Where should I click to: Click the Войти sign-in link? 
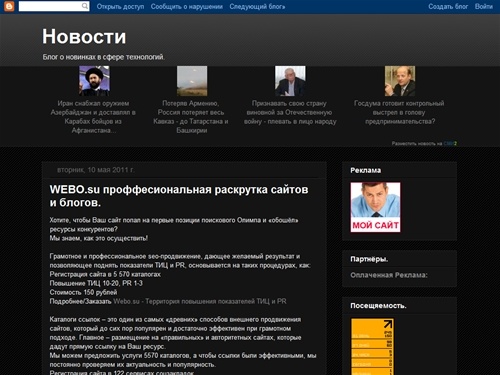tap(484, 6)
